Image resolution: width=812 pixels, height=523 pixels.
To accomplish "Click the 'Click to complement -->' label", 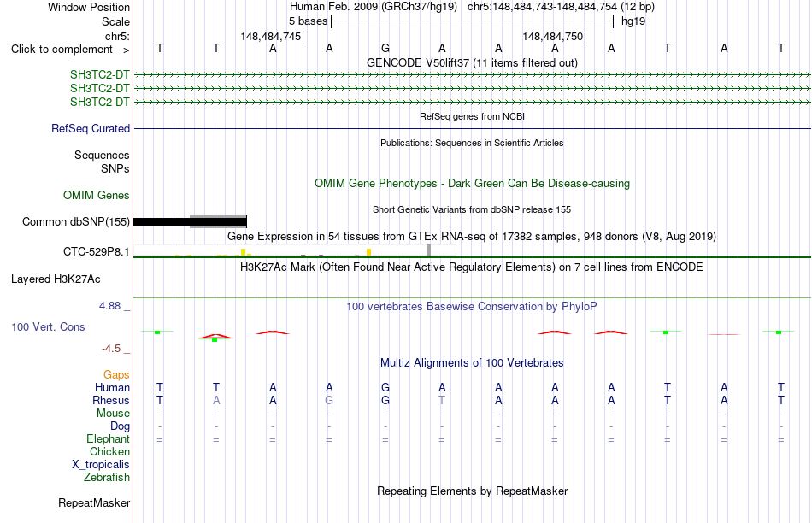I will tap(70, 50).
